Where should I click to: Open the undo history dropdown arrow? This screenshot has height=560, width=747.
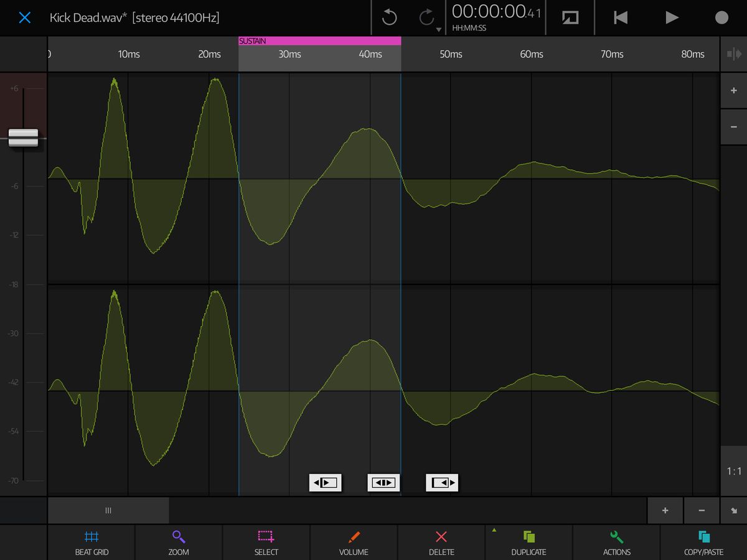(438, 29)
